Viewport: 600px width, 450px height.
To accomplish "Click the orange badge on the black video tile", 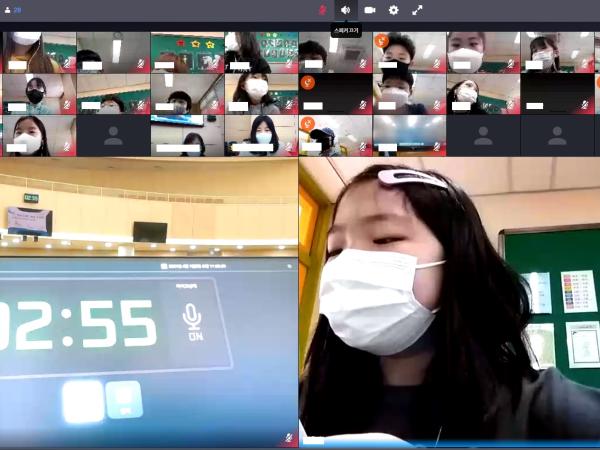I will click(308, 82).
